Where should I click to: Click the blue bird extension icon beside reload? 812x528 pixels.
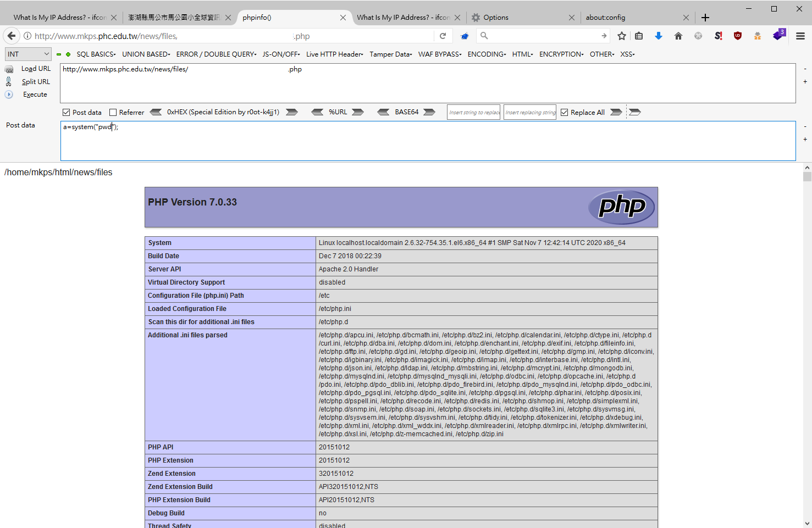point(465,36)
